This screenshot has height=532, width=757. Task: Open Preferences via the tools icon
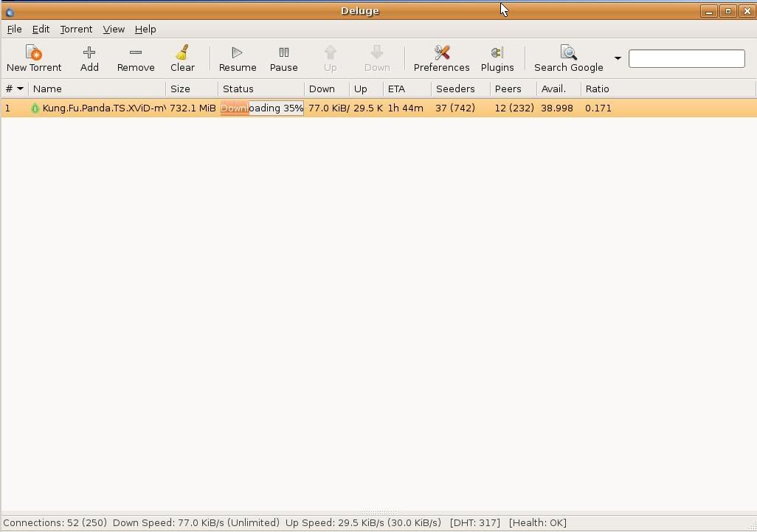(x=442, y=52)
